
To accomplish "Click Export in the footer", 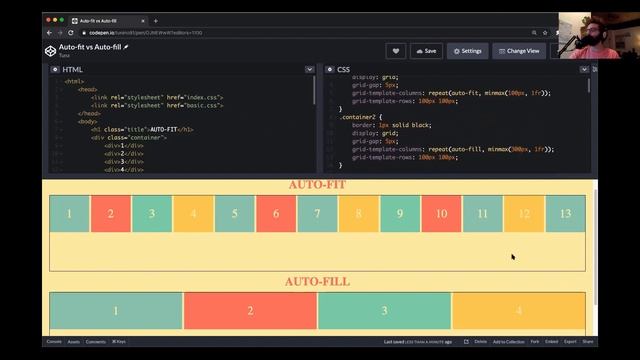I will [x=570, y=342].
